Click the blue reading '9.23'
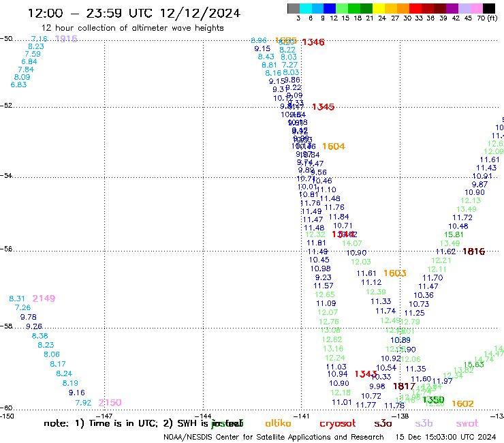 pyautogui.click(x=323, y=277)
